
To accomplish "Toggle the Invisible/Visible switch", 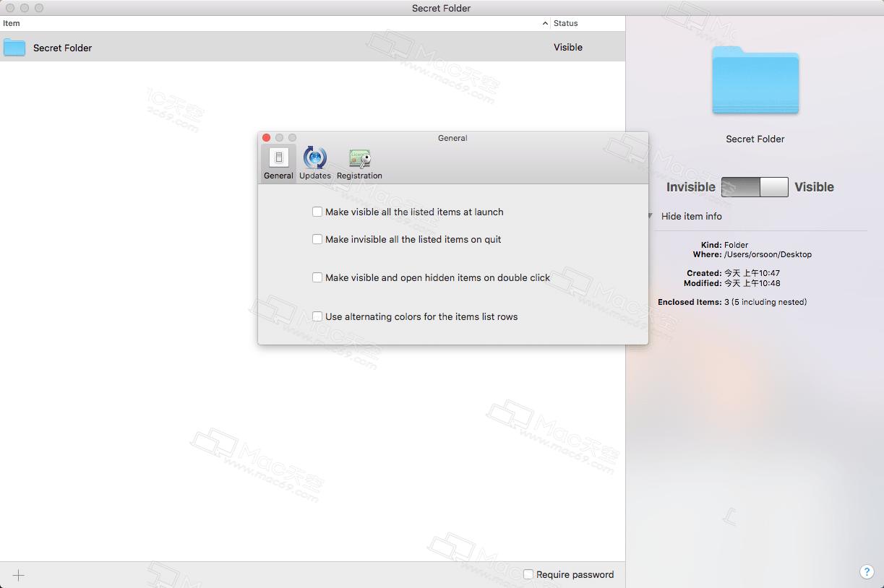I will tap(755, 187).
